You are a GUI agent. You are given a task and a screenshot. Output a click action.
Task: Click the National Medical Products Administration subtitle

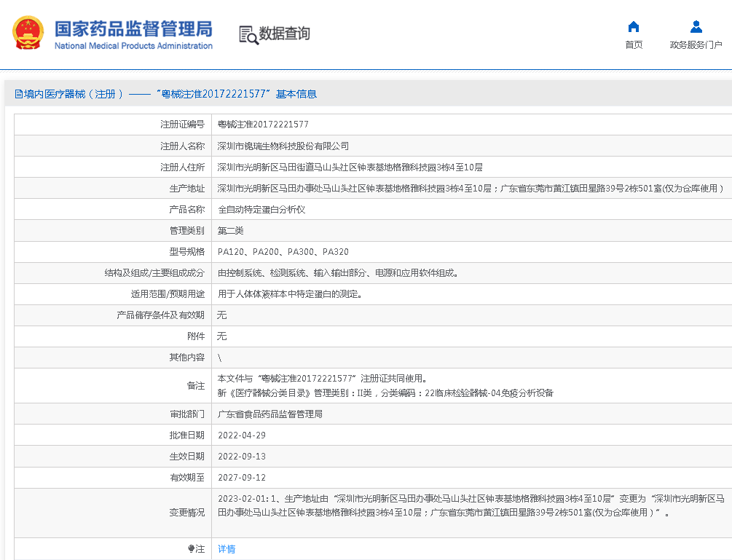133,46
